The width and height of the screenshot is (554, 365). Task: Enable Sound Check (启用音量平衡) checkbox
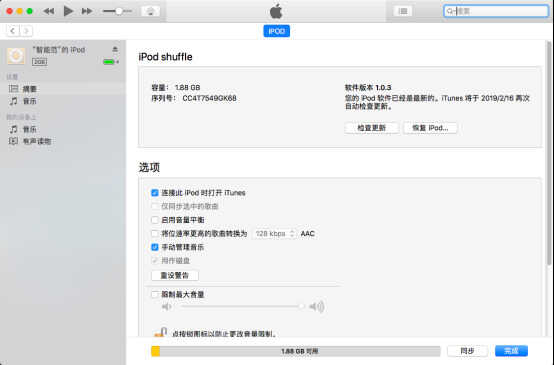click(x=155, y=220)
